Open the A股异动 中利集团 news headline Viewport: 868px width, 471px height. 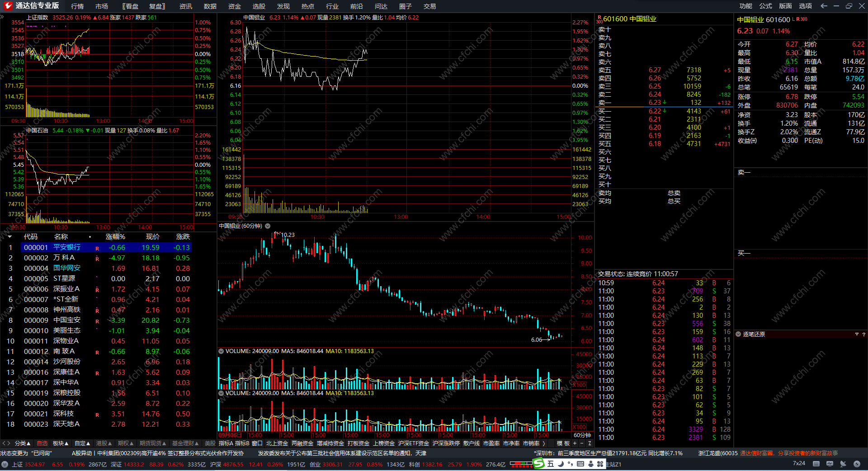pyautogui.click(x=158, y=453)
